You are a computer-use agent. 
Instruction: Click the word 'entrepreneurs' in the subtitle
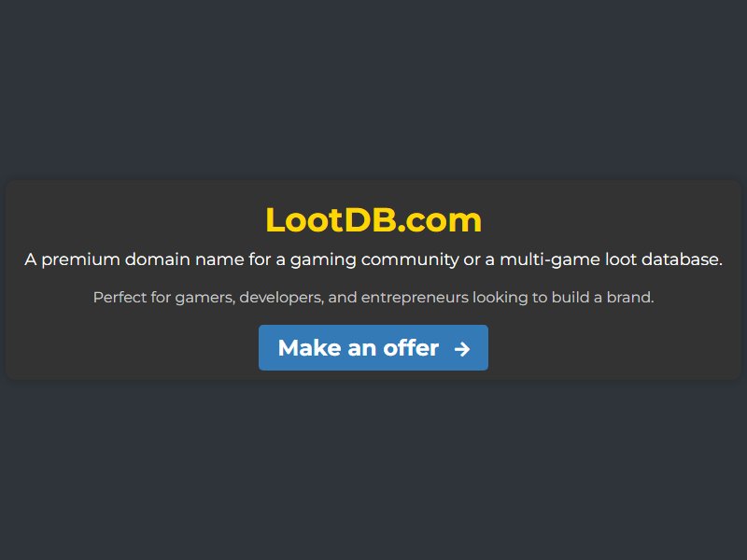tap(415, 298)
